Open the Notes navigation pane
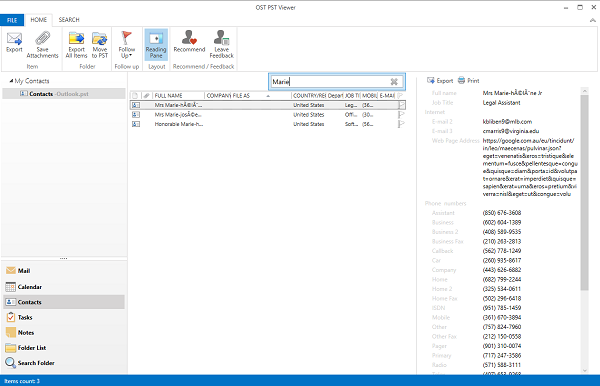Image resolution: width=600 pixels, height=386 pixels. point(64,332)
